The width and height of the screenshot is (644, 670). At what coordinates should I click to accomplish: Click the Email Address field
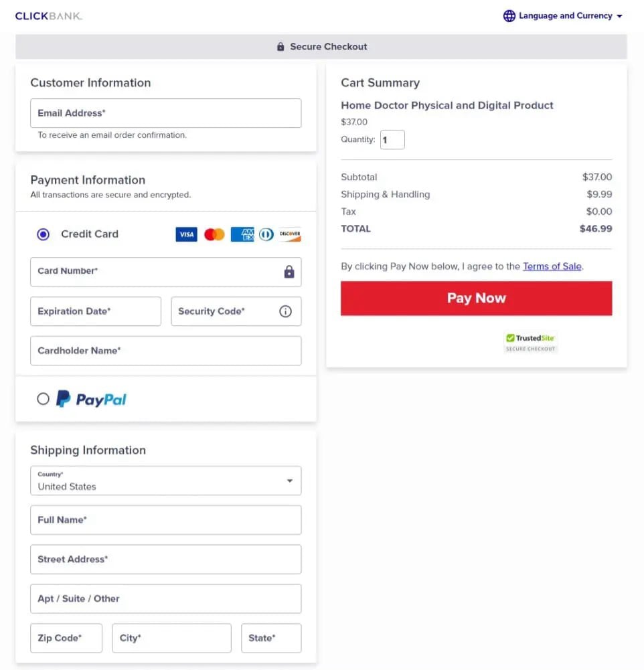(165, 113)
